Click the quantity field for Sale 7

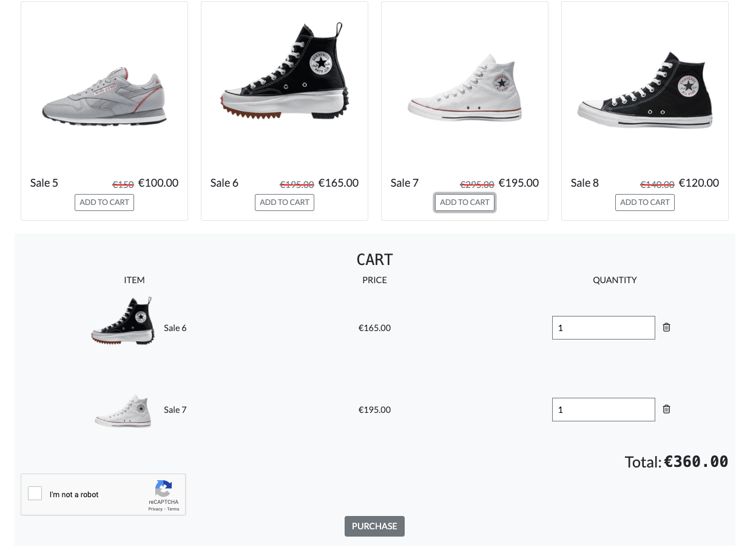[603, 409]
